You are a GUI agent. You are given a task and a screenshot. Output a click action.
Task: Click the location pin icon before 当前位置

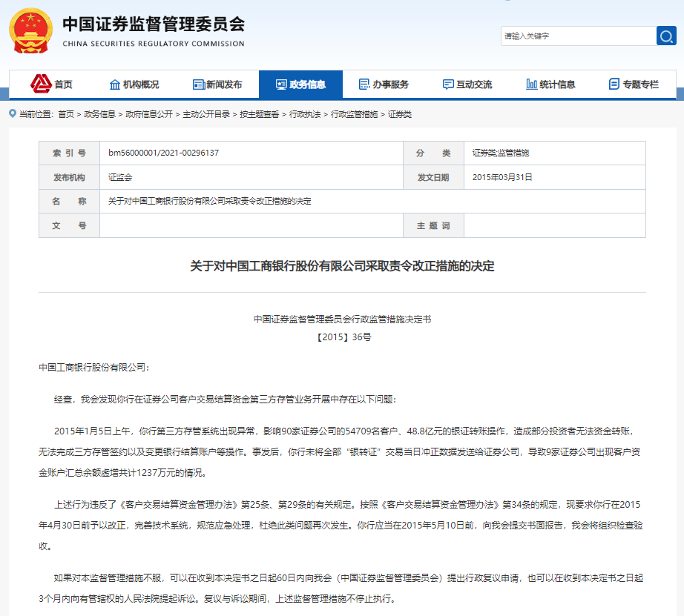13,113
